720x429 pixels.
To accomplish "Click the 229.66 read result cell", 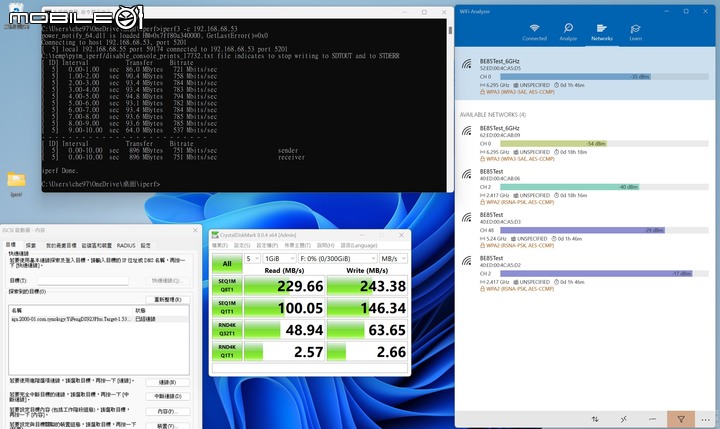I will coord(284,286).
